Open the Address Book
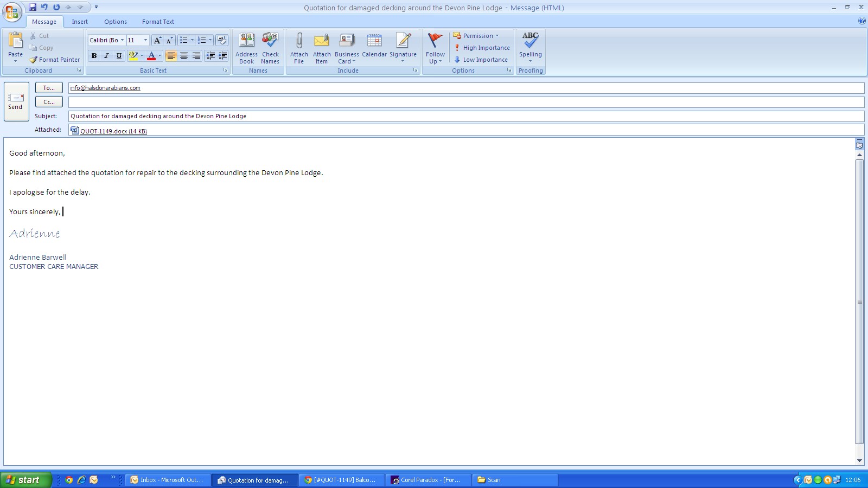The width and height of the screenshot is (868, 488). 247,48
